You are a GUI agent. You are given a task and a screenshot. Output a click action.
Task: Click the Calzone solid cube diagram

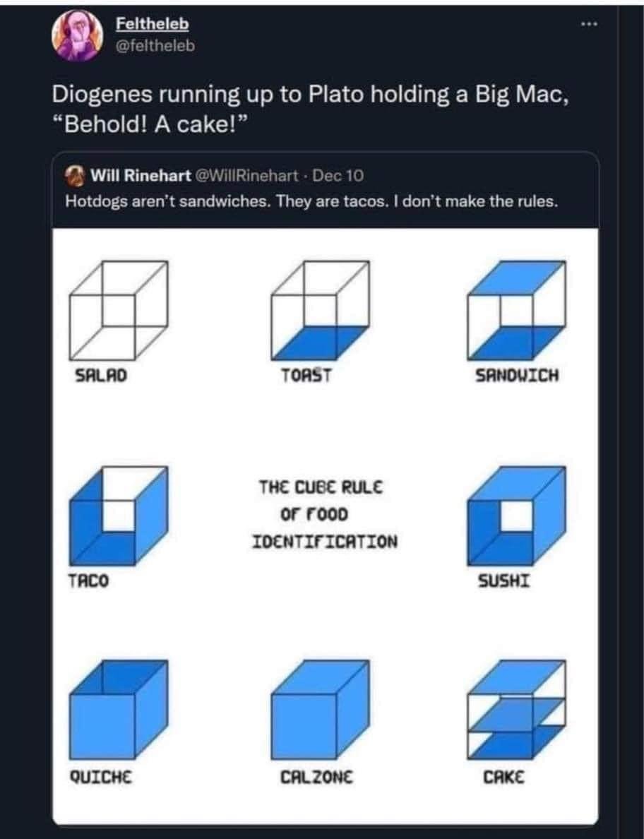coord(320,710)
